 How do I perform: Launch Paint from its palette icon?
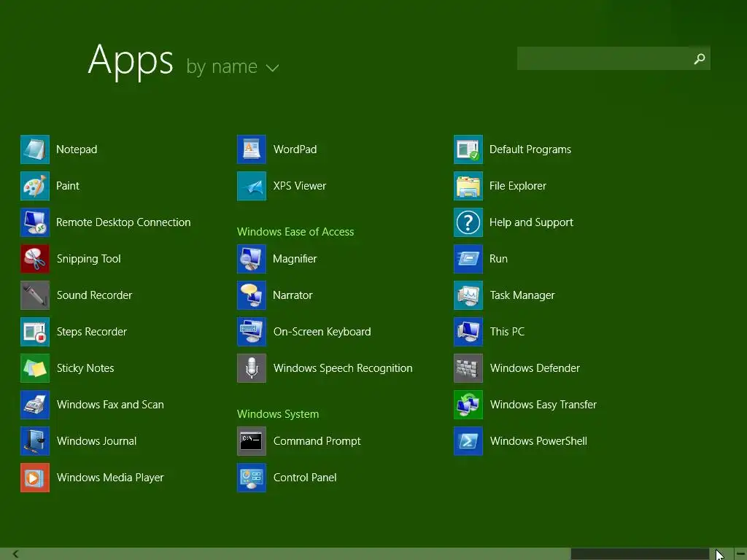coord(35,186)
